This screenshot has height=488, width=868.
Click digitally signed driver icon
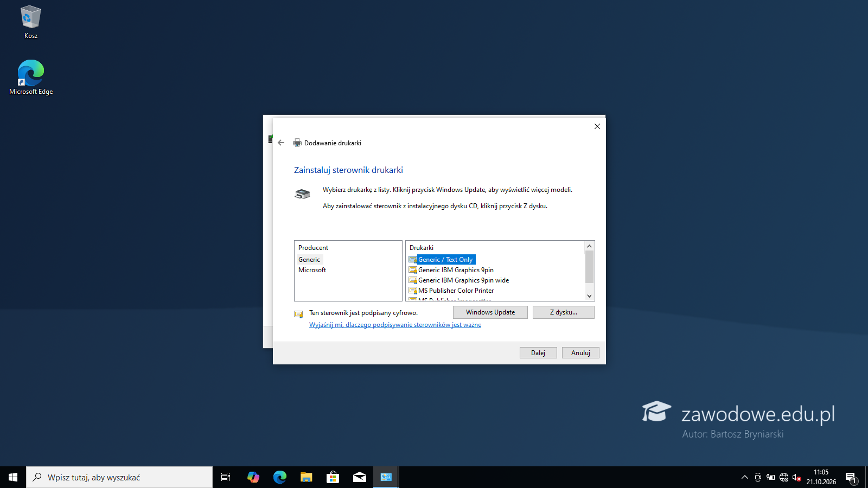pos(298,314)
